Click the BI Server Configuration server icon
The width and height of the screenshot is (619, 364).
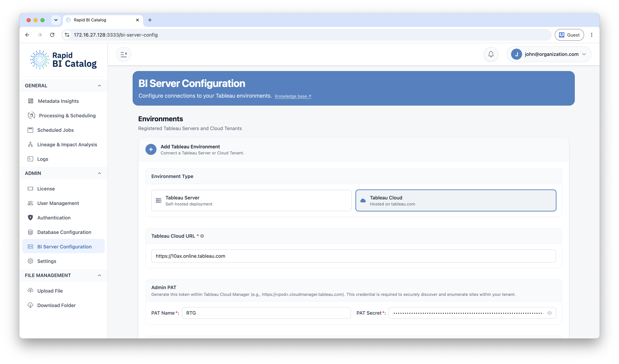[30, 247]
